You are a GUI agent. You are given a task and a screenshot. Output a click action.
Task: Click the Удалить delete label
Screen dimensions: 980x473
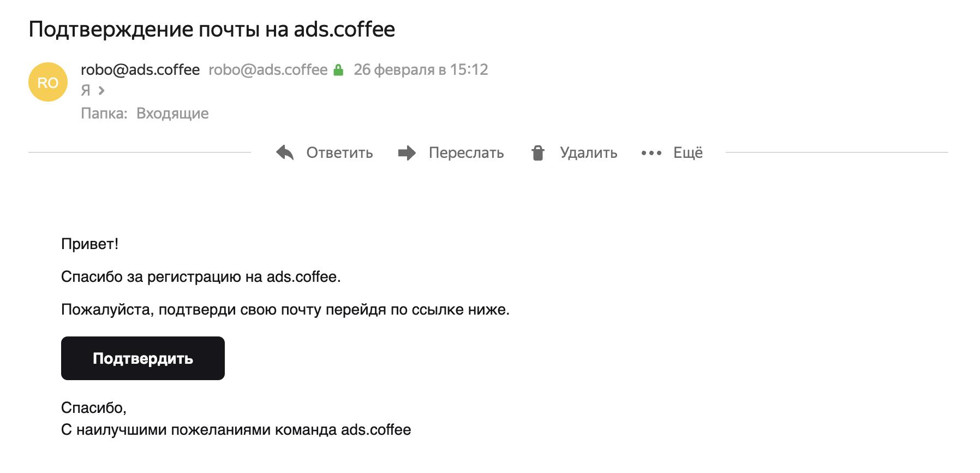coord(588,153)
